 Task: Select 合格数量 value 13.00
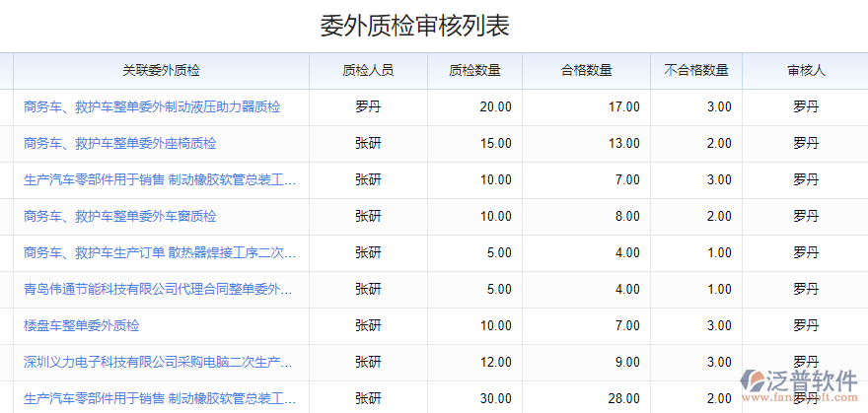coord(624,143)
